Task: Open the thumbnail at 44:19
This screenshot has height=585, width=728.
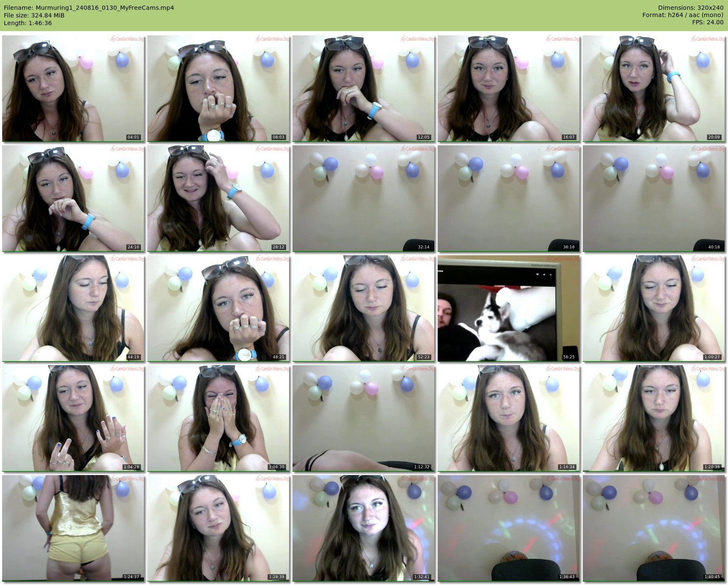Action: (73, 308)
